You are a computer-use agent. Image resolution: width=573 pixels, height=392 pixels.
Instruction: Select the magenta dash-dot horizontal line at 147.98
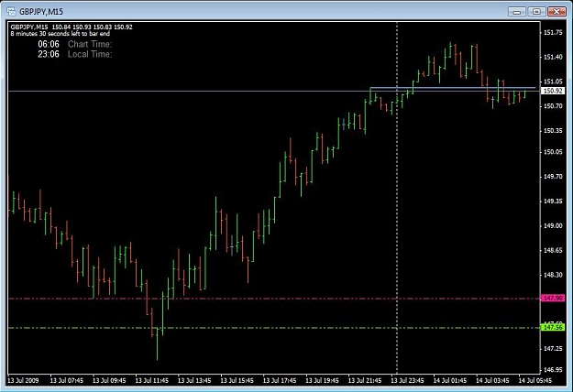(274, 299)
